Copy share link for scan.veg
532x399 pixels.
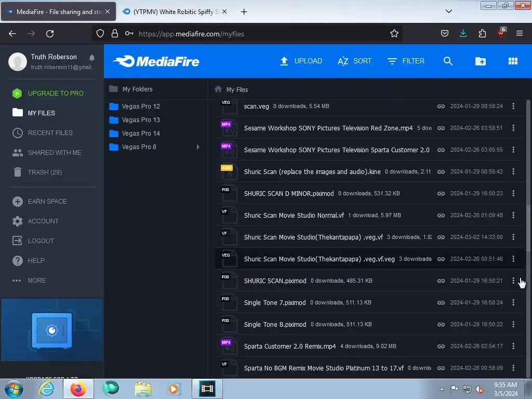[441, 106]
